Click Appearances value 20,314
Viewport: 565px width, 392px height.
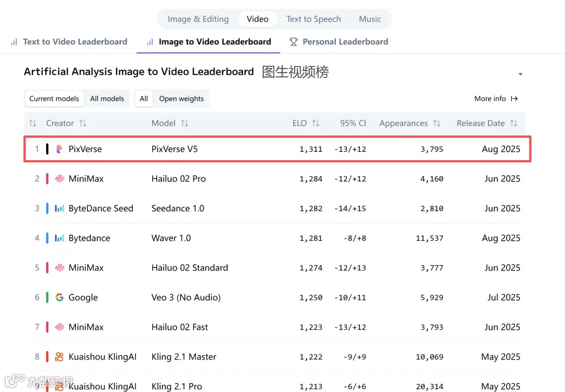pyautogui.click(x=430, y=387)
